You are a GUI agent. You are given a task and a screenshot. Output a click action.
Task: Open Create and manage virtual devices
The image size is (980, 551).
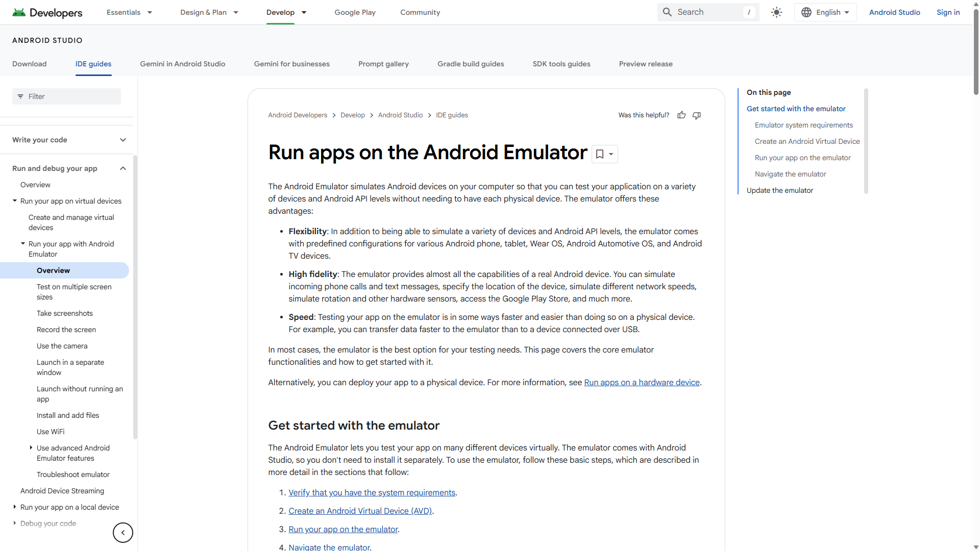(71, 222)
